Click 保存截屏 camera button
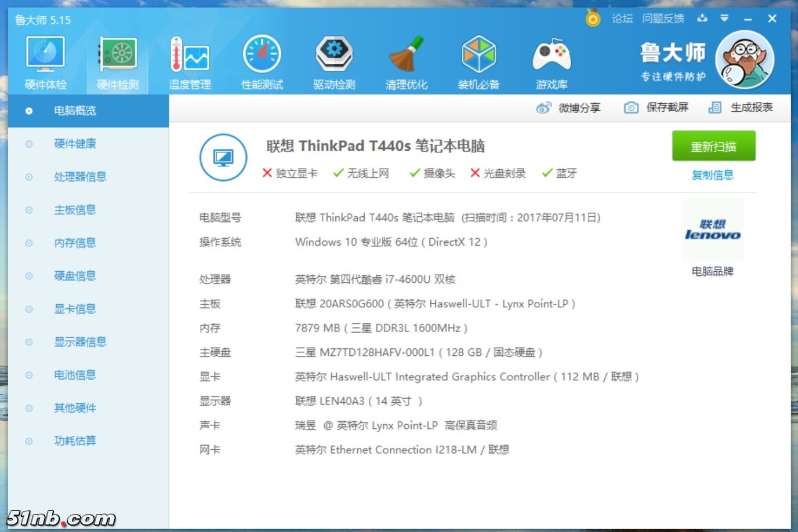This screenshot has height=532, width=798. (x=656, y=108)
